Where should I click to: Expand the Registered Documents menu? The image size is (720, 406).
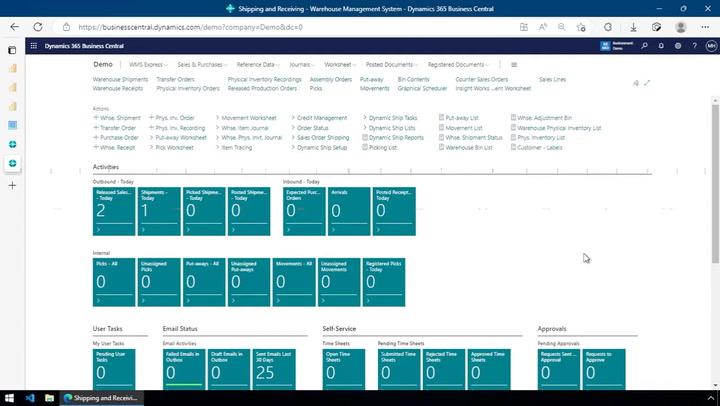pyautogui.click(x=458, y=65)
